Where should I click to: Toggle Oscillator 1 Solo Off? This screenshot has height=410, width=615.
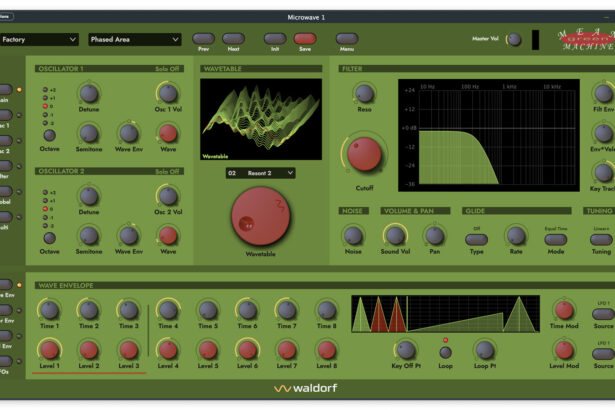point(167,69)
